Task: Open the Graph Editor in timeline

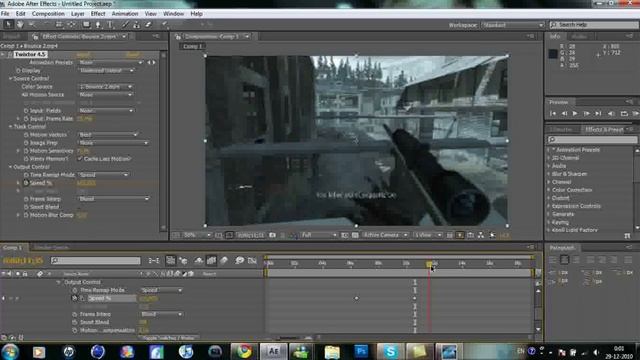Action: (252, 260)
